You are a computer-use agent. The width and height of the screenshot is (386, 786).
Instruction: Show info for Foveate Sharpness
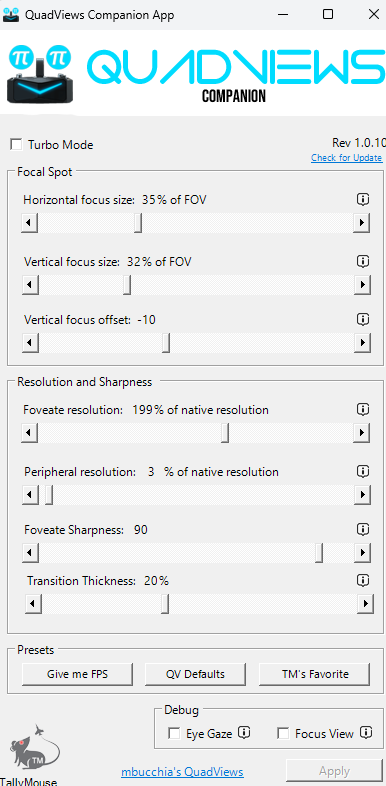tap(363, 529)
